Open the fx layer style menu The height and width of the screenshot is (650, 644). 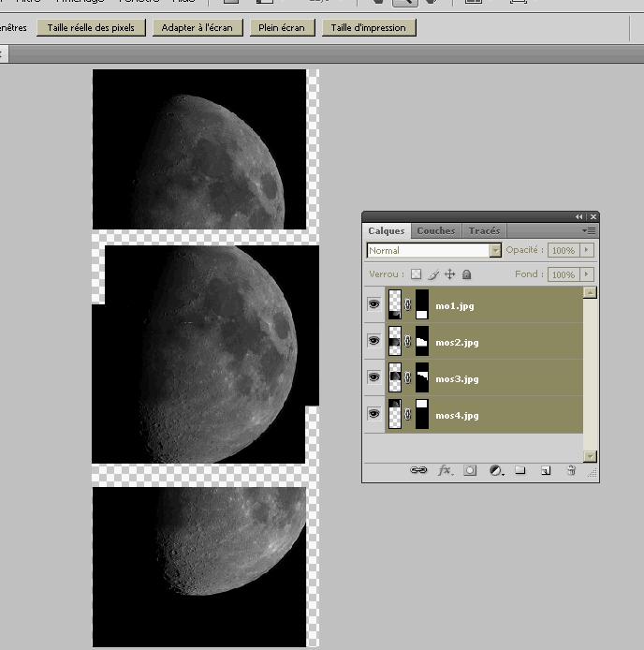[x=445, y=470]
